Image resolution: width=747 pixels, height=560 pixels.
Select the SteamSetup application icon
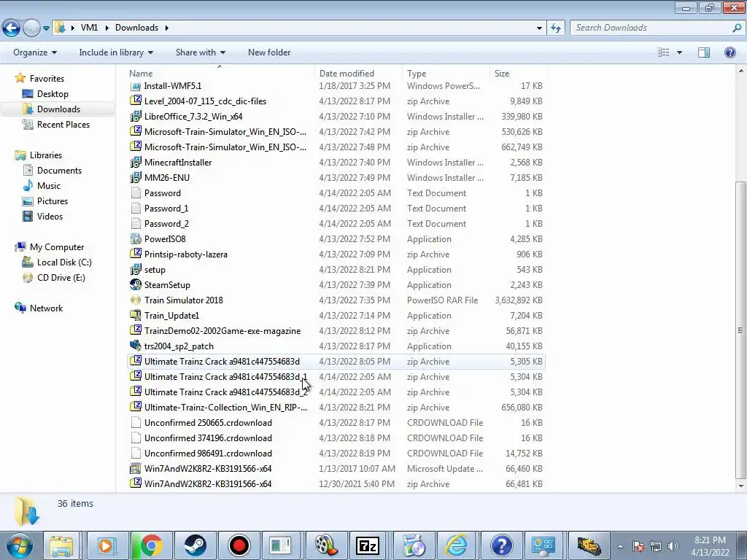136,285
